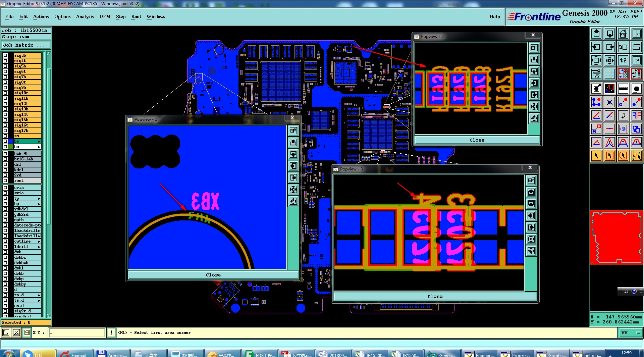Image resolution: width=644 pixels, height=357 pixels.
Task: Toggle the bs layer checkbox
Action: click(x=5, y=141)
